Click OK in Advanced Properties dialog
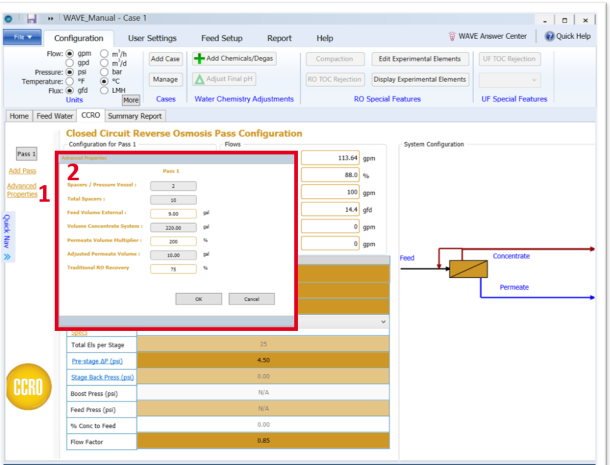Image resolution: width=610 pixels, height=465 pixels. coord(199,299)
